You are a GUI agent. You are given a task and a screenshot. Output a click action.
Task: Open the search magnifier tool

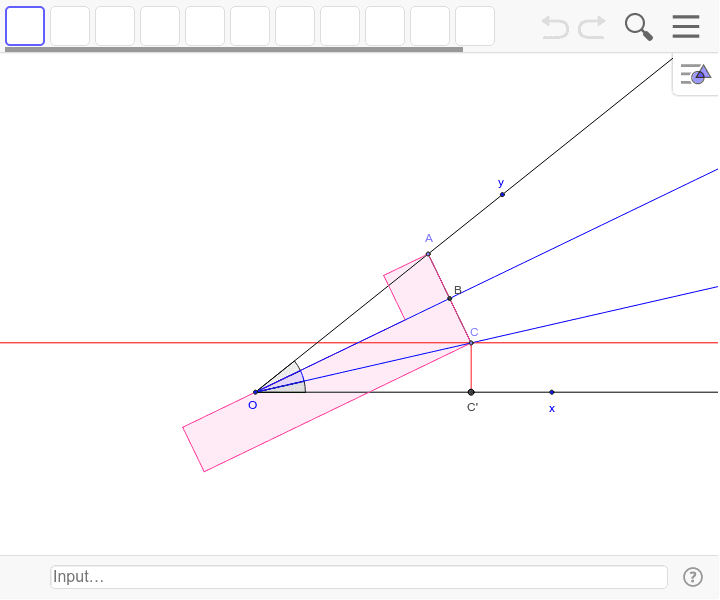(639, 27)
